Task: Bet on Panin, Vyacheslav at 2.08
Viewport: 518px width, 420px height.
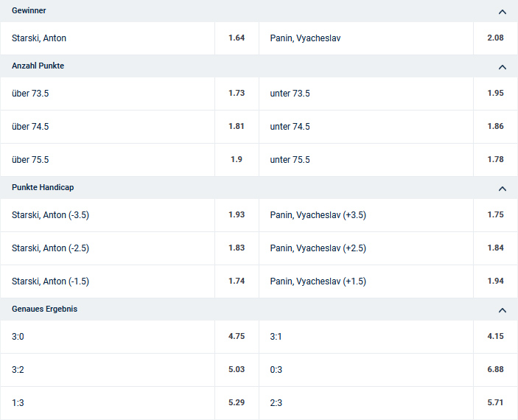Action: [x=495, y=38]
